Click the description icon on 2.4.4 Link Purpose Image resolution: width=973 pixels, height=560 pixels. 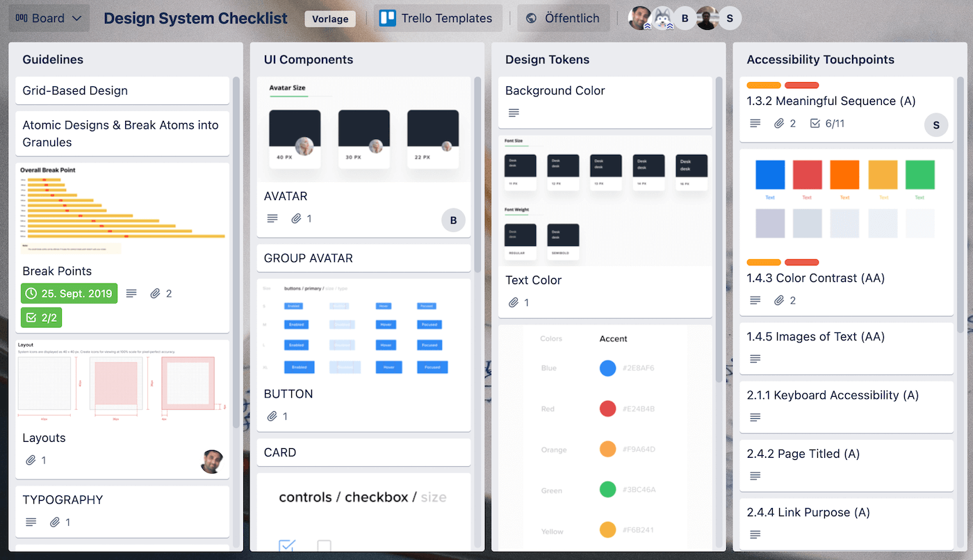(x=755, y=535)
